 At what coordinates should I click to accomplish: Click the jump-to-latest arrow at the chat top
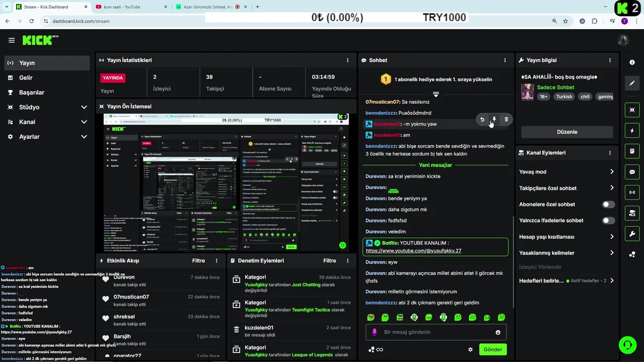tap(436, 94)
